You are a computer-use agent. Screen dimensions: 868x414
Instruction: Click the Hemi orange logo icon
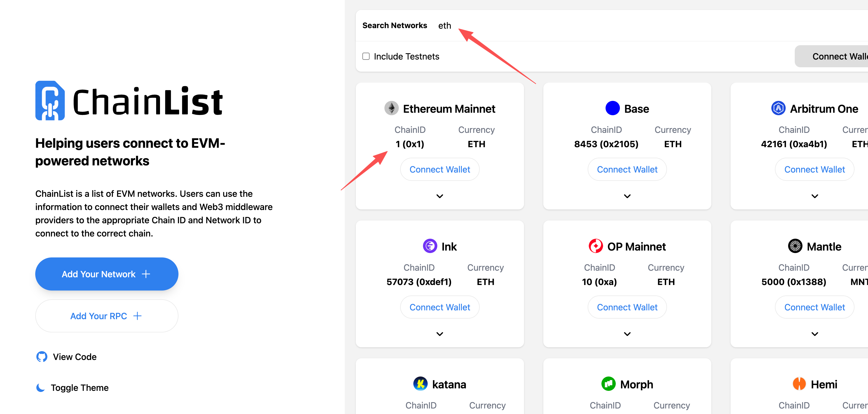point(799,384)
